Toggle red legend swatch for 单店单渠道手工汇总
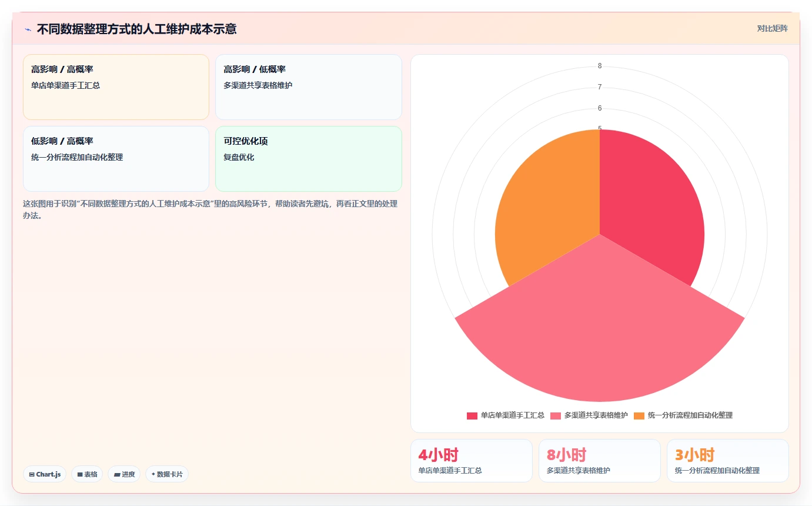Viewport: 812px width, 506px height. point(472,415)
